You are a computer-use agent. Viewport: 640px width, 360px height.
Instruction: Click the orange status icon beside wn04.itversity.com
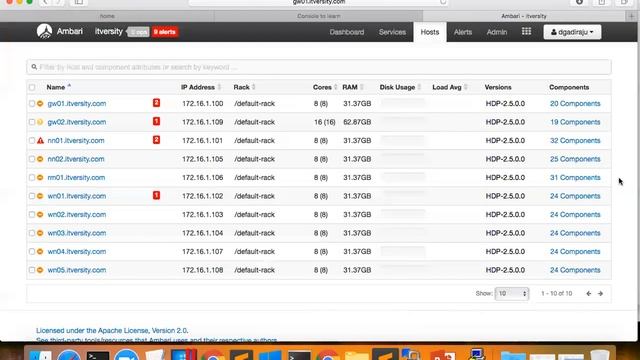(40, 251)
